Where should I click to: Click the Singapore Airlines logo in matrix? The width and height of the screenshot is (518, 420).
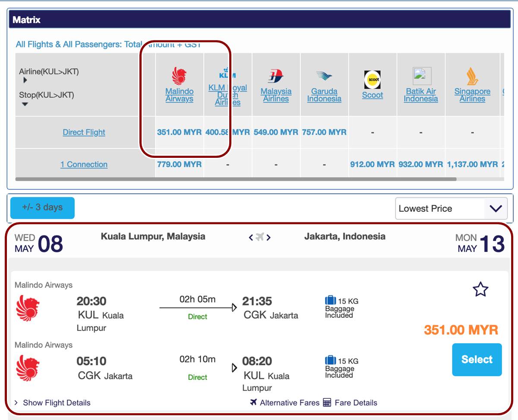tap(472, 77)
